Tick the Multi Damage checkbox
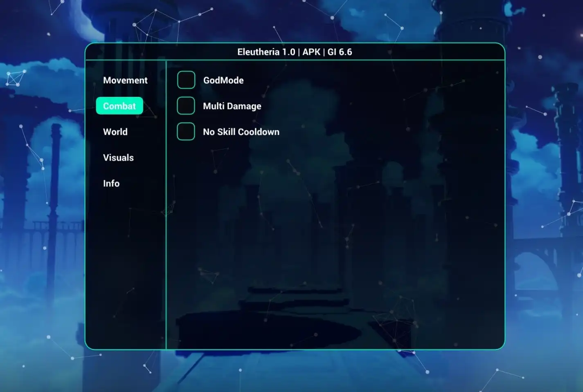Viewport: 583px width, 392px height. (x=186, y=105)
